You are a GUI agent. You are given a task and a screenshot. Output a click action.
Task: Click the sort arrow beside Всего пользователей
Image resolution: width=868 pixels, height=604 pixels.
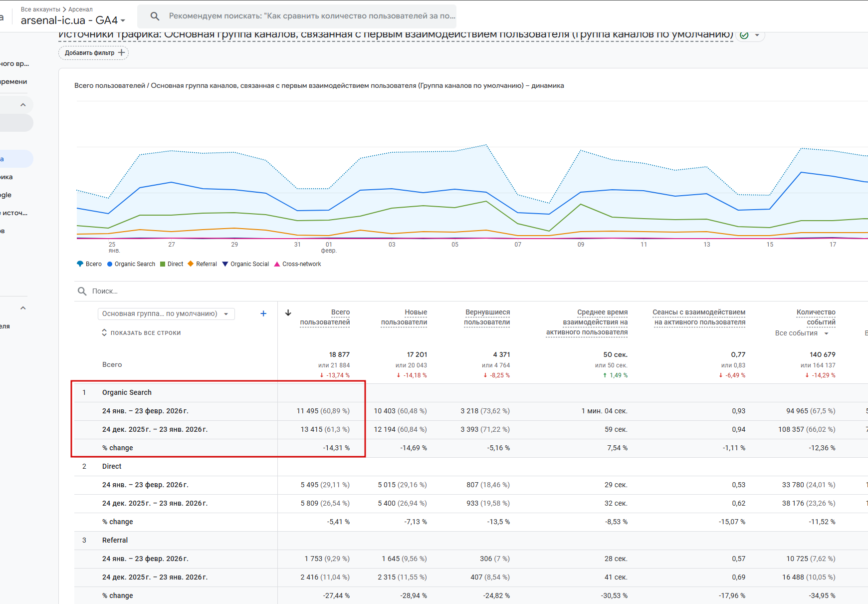tap(288, 313)
